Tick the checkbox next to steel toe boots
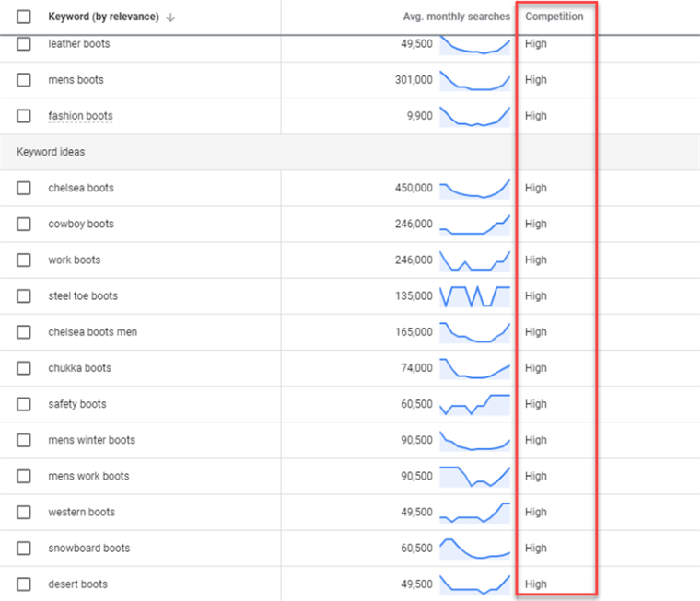This screenshot has width=700, height=601. 24,296
